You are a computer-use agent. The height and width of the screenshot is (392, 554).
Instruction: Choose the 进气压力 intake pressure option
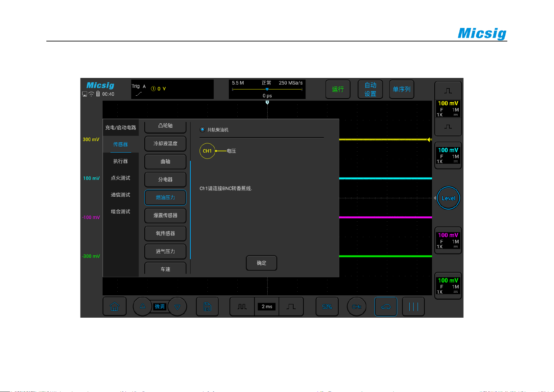pos(165,252)
